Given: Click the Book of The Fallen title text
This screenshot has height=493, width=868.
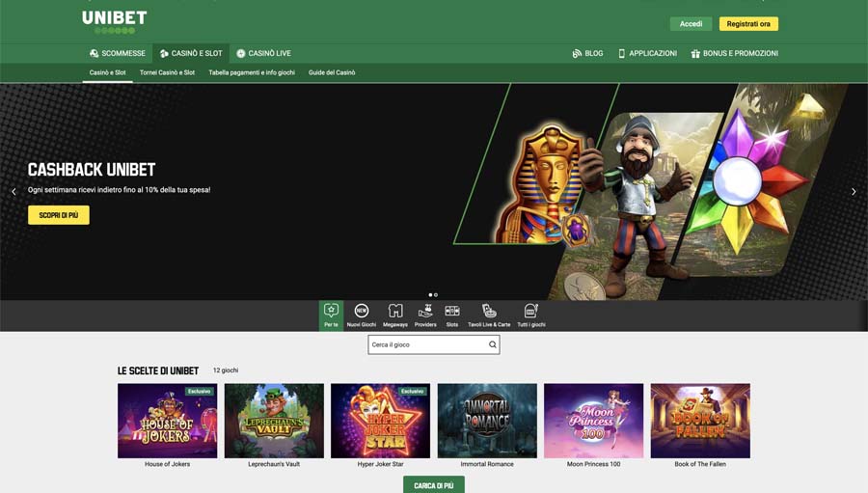Looking at the screenshot, I should pyautogui.click(x=700, y=464).
